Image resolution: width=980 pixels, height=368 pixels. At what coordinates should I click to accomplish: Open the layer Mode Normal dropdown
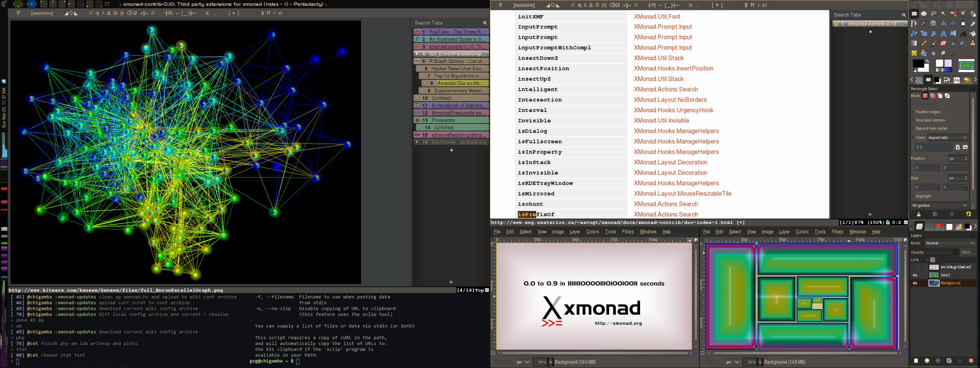point(950,243)
